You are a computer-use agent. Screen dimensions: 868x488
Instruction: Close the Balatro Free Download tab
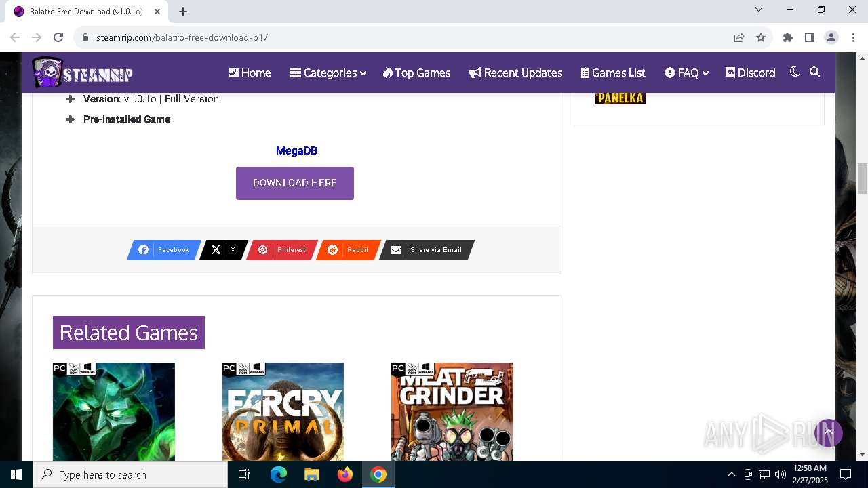click(158, 12)
